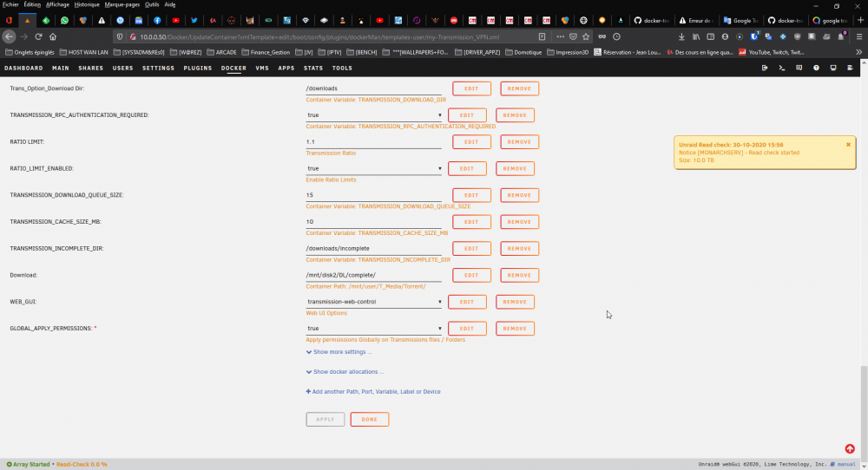Open the Firefox account avatar icon
This screenshot has height=470, width=868.
(x=725, y=36)
